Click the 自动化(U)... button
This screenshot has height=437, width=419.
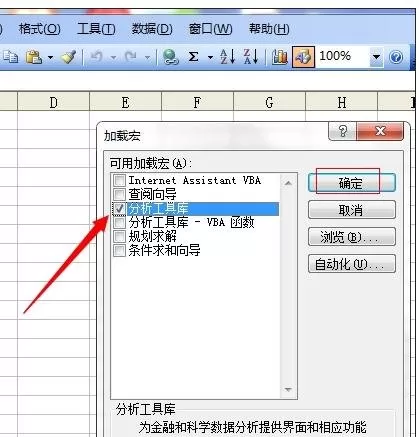click(x=352, y=264)
